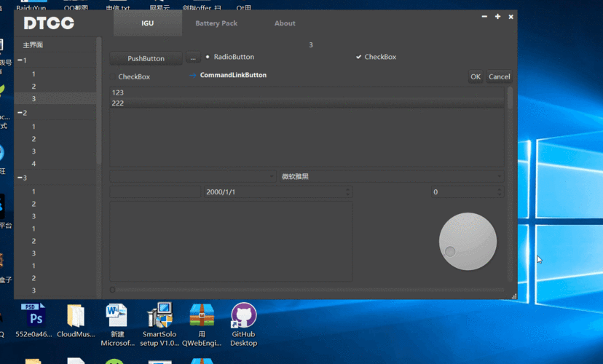This screenshot has width=603, height=364.
Task: Select the 新建 Microsof Word document icon
Action: [118, 325]
